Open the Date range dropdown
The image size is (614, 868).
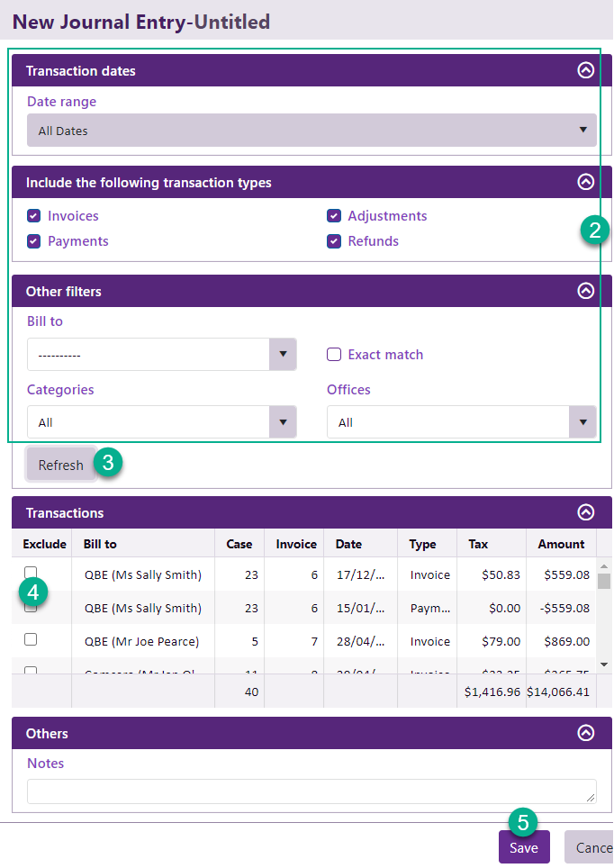312,131
